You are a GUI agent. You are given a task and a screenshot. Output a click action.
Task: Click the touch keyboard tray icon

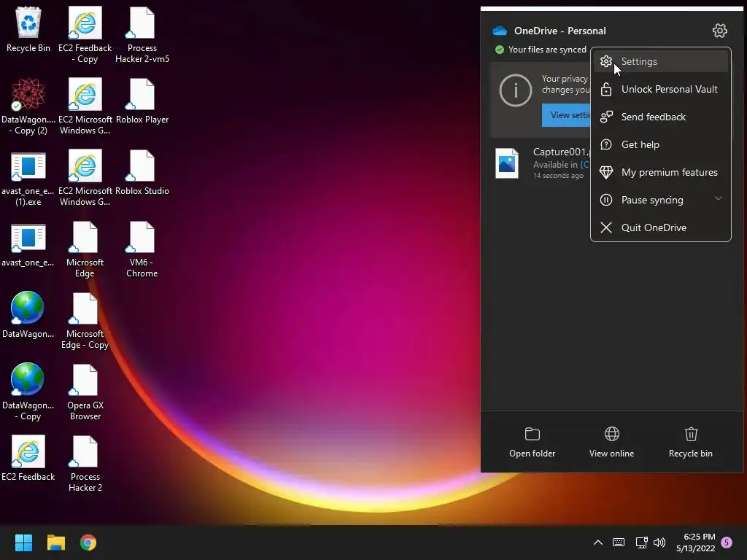tap(619, 542)
